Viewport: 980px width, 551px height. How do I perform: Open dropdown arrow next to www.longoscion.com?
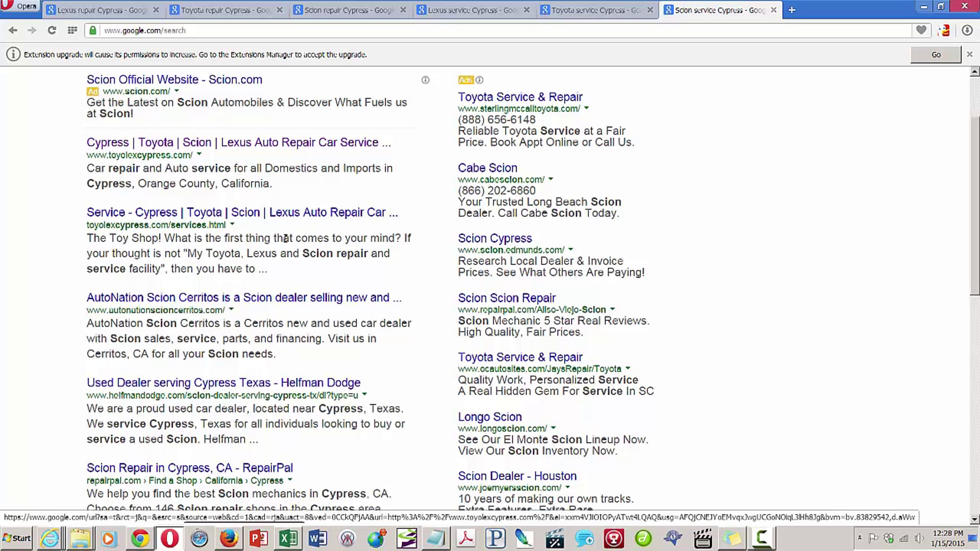click(x=553, y=428)
